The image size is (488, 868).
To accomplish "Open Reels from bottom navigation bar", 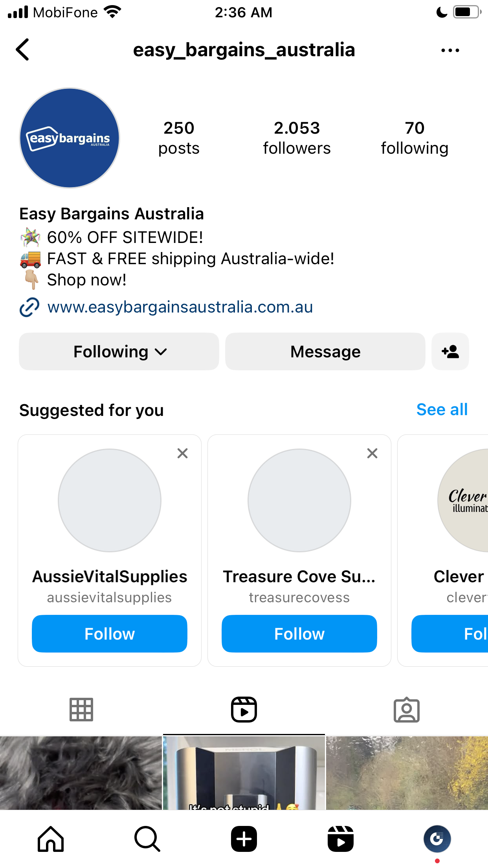I will 341,839.
